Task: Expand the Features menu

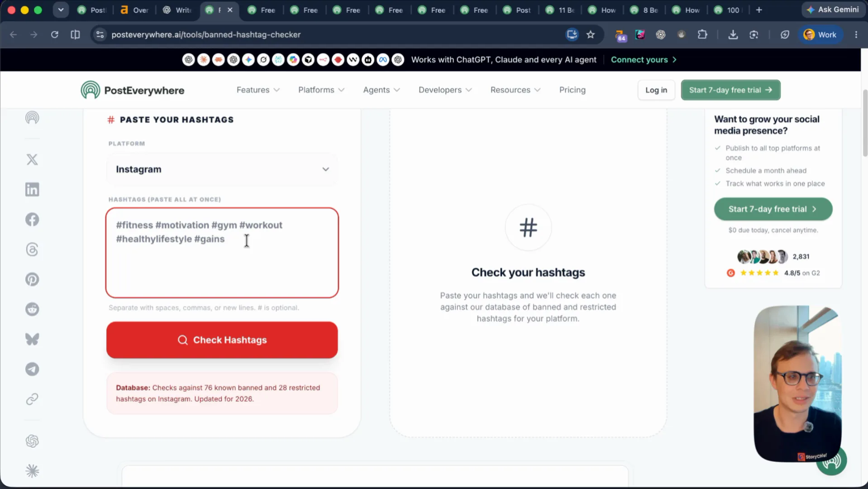Action: coord(258,90)
